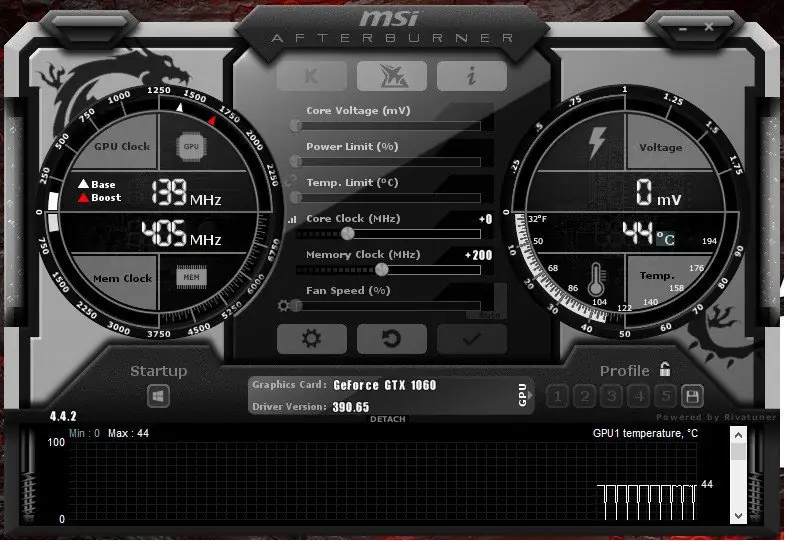Select profile slot 4
The image size is (785, 541).
click(x=639, y=397)
